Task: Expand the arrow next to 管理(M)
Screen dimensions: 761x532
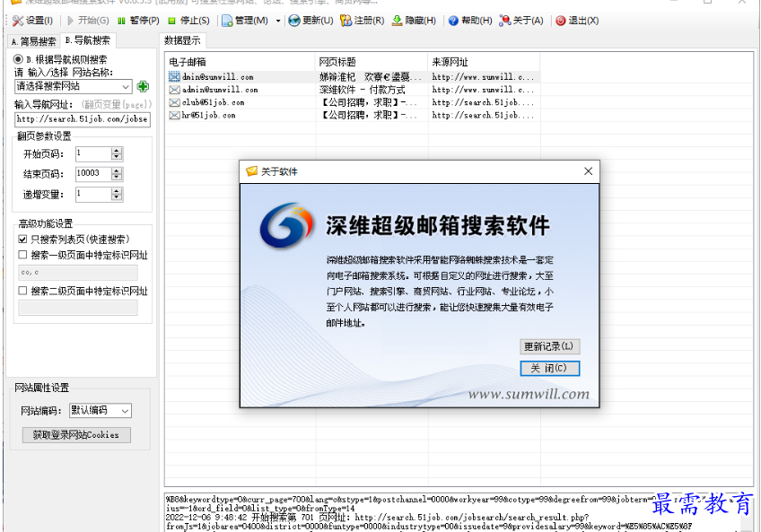Action: pos(278,21)
